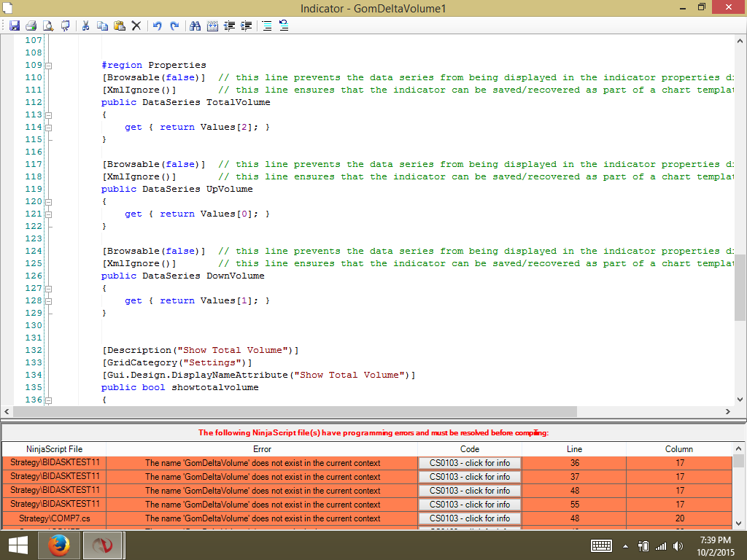747x560 pixels.
Task: Open CS0103 info for error line 55
Action: (x=470, y=505)
